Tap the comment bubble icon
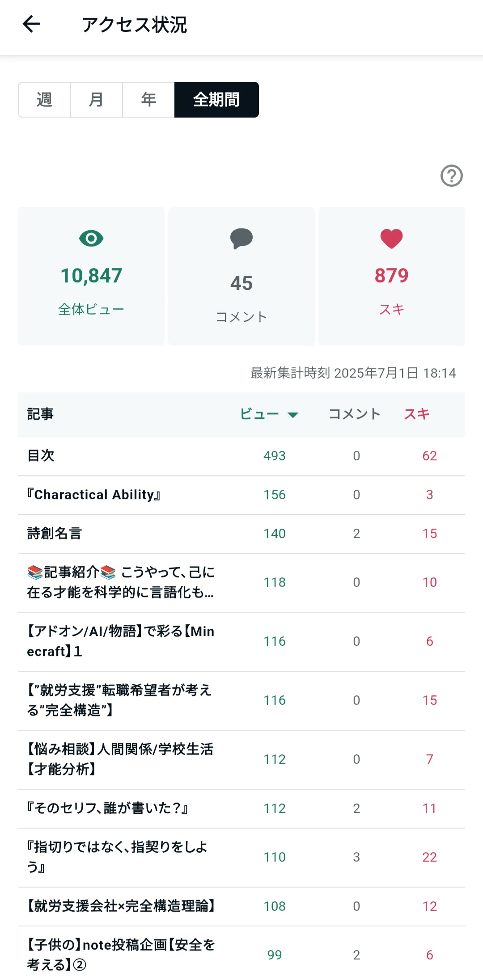This screenshot has height=980, width=483. [241, 239]
